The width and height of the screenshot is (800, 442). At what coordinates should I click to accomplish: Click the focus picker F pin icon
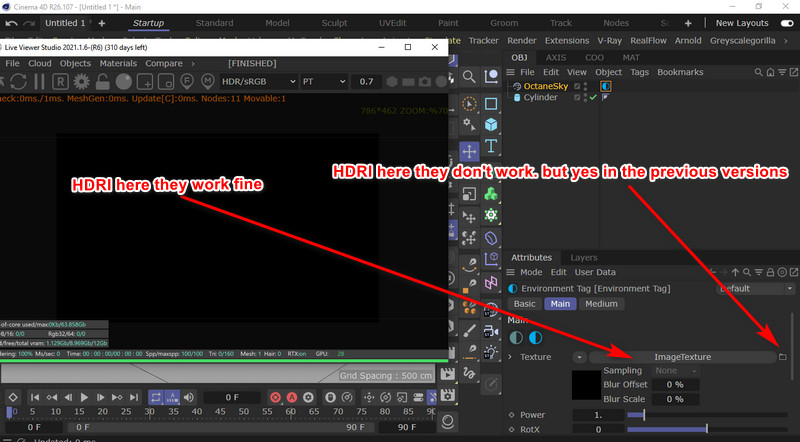click(x=187, y=81)
